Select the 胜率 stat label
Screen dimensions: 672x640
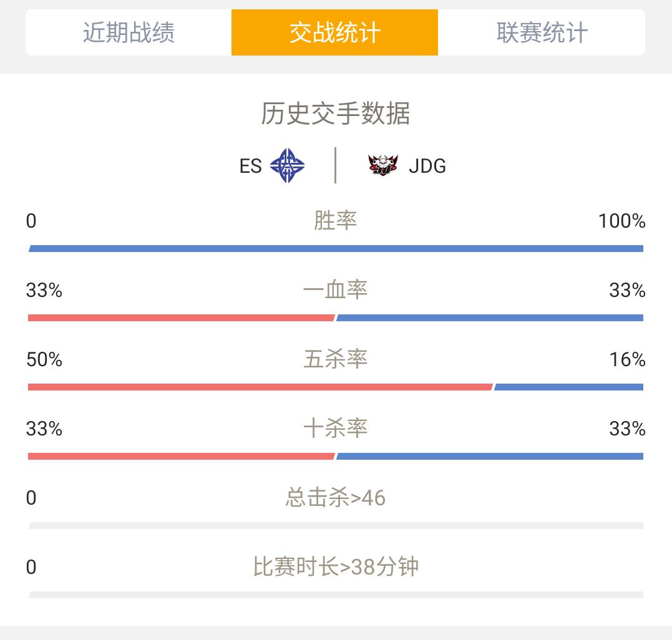click(336, 221)
